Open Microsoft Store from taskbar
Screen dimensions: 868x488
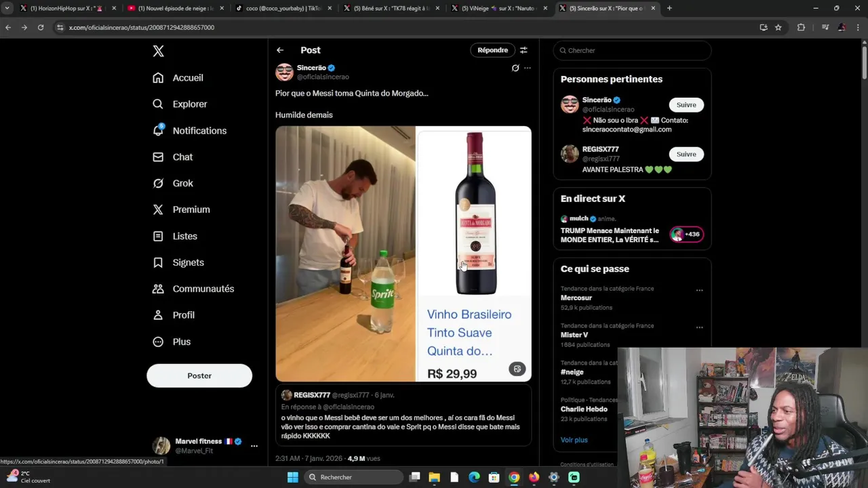(x=494, y=477)
